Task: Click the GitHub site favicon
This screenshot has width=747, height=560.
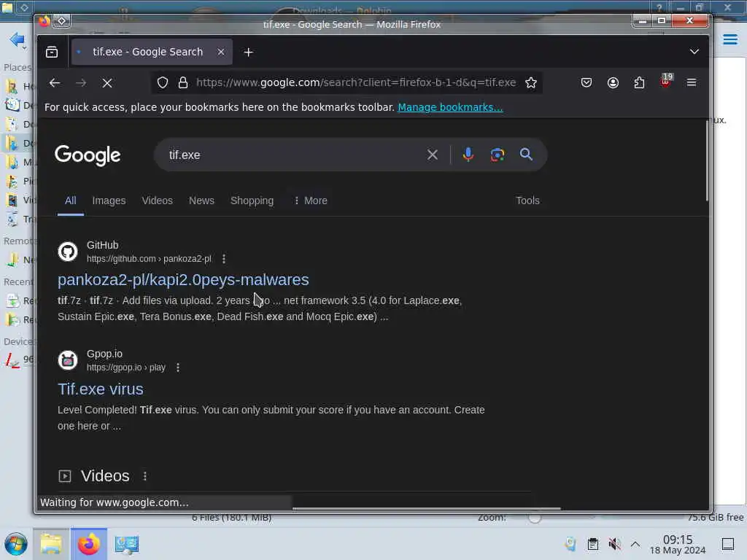Action: tap(68, 252)
